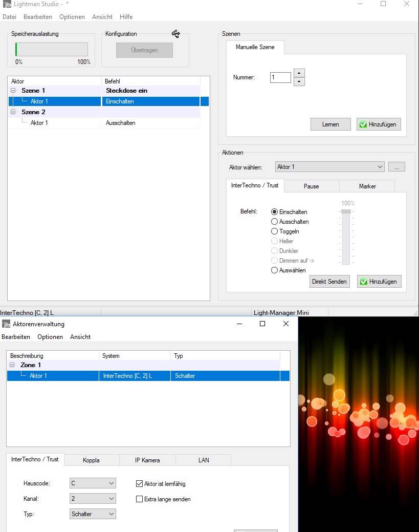Collapse the Szene 1 tree node

(x=12, y=91)
